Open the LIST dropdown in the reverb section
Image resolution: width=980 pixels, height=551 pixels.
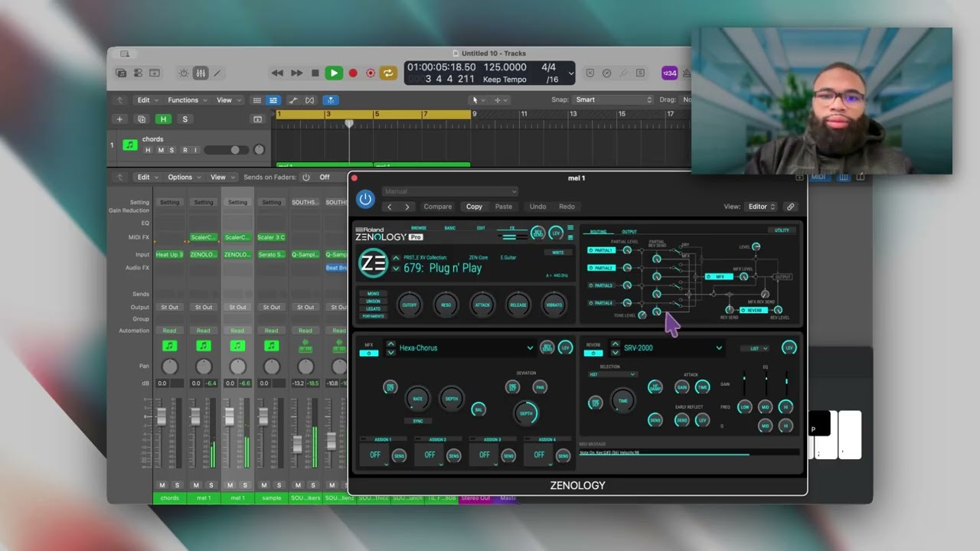pyautogui.click(x=754, y=348)
